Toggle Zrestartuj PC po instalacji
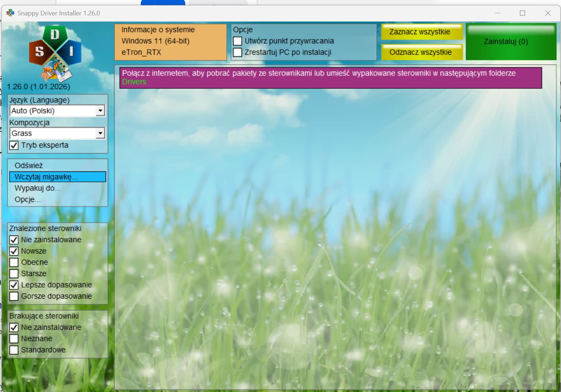The width and height of the screenshot is (561, 392). pos(238,53)
